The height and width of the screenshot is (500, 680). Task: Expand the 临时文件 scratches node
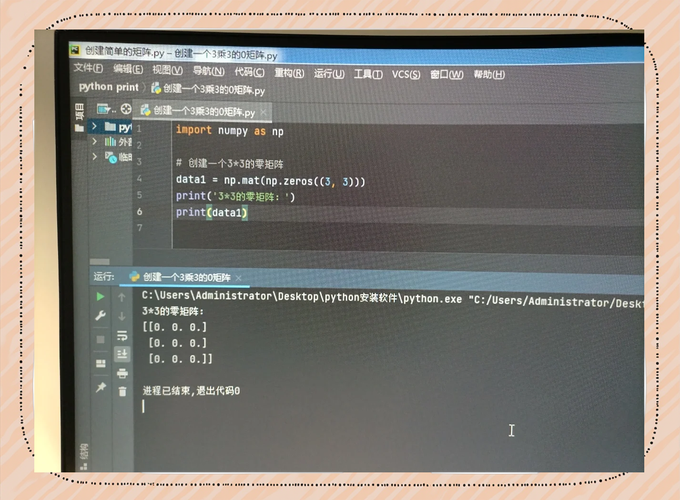(x=94, y=156)
